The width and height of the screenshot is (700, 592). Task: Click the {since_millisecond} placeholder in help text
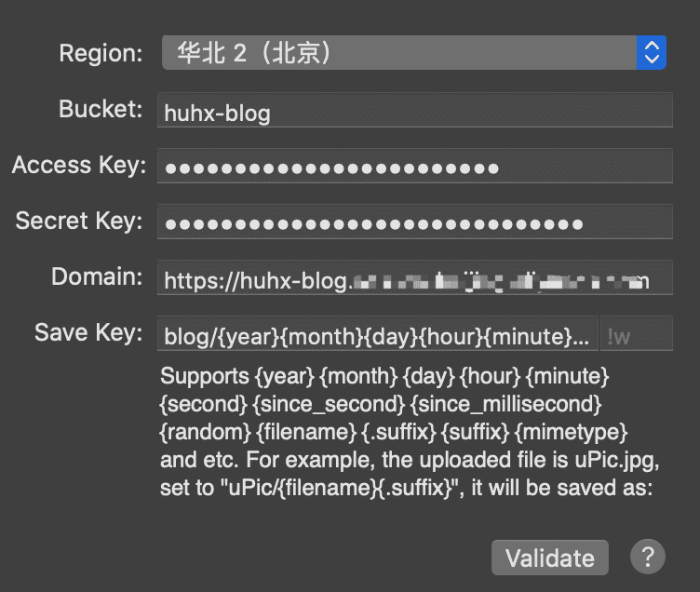click(505, 405)
